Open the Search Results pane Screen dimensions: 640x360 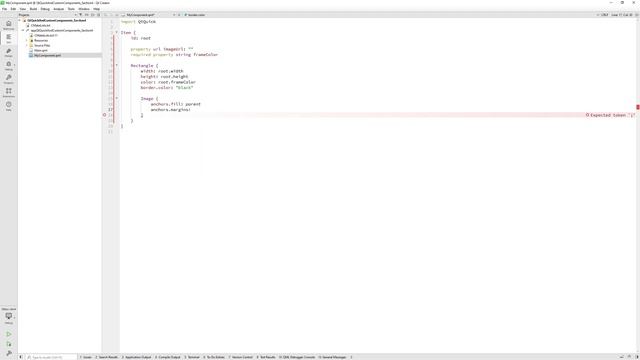point(107,357)
